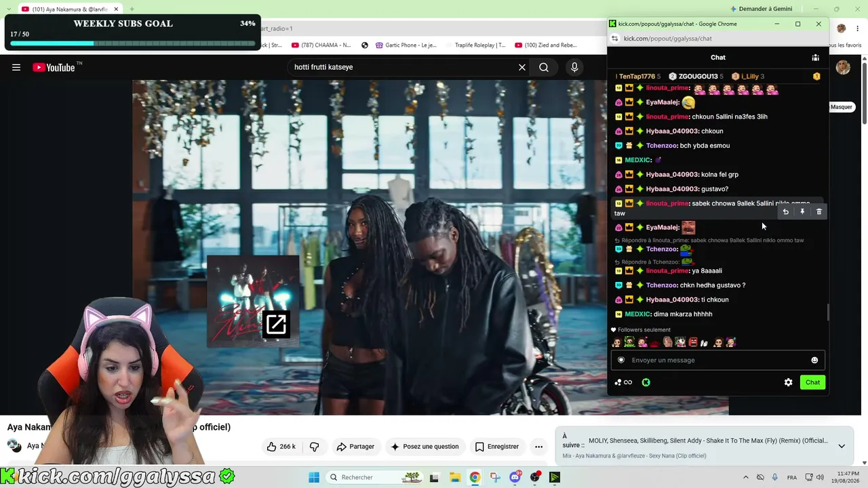The height and width of the screenshot is (488, 868).
Task: Save video with Enregistrer button
Action: click(x=497, y=447)
